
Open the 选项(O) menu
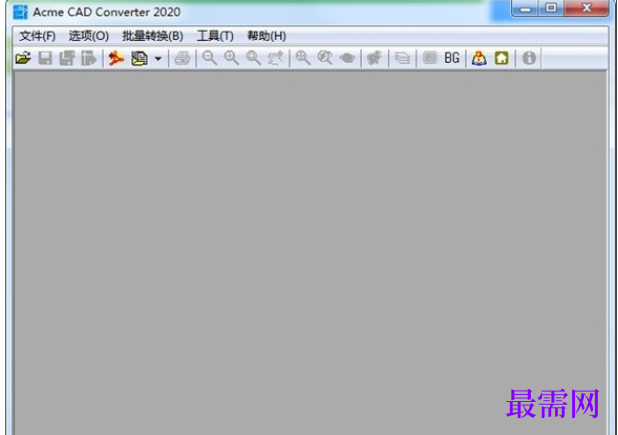pos(89,36)
